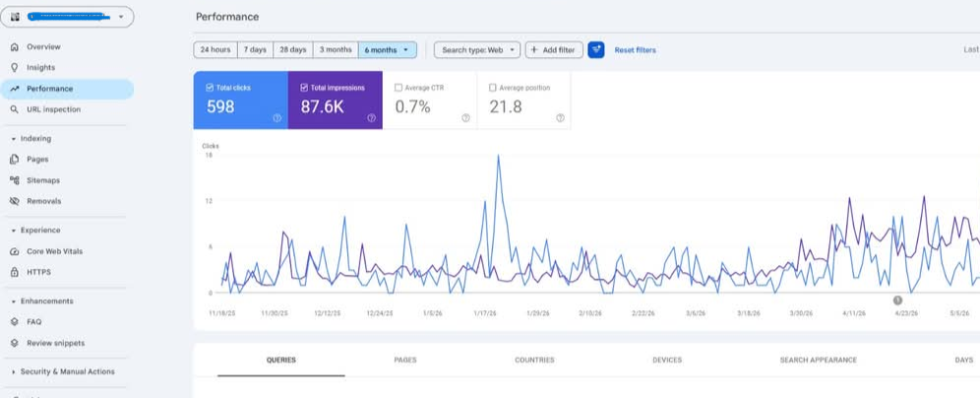This screenshot has height=398, width=980.
Task: Open the FAQ enhancement report
Action: click(33, 322)
